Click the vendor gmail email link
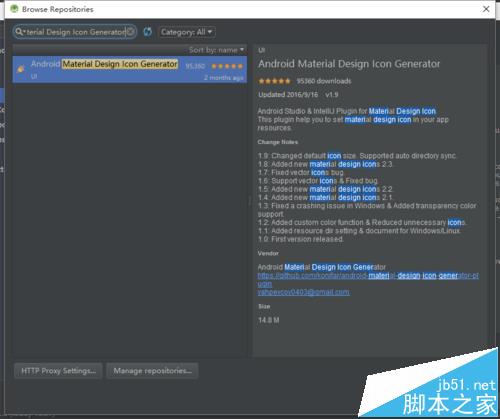The image size is (500, 419). 303,292
